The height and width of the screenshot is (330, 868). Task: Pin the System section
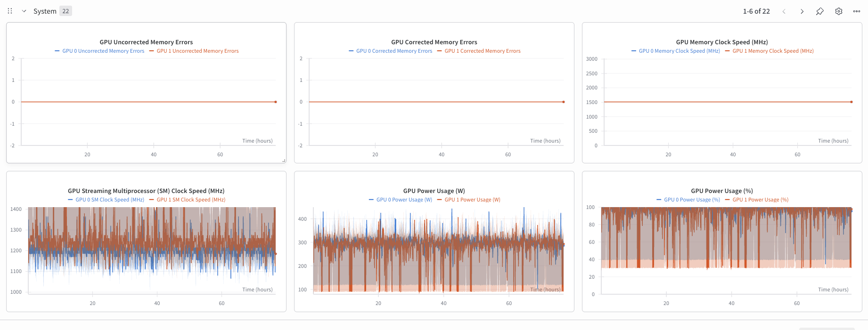click(820, 11)
